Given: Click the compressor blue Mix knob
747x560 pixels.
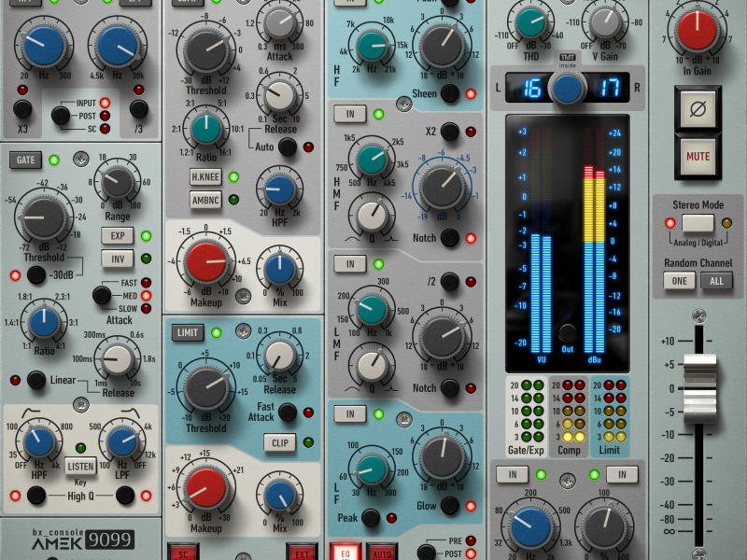Looking at the screenshot, I should tap(279, 270).
